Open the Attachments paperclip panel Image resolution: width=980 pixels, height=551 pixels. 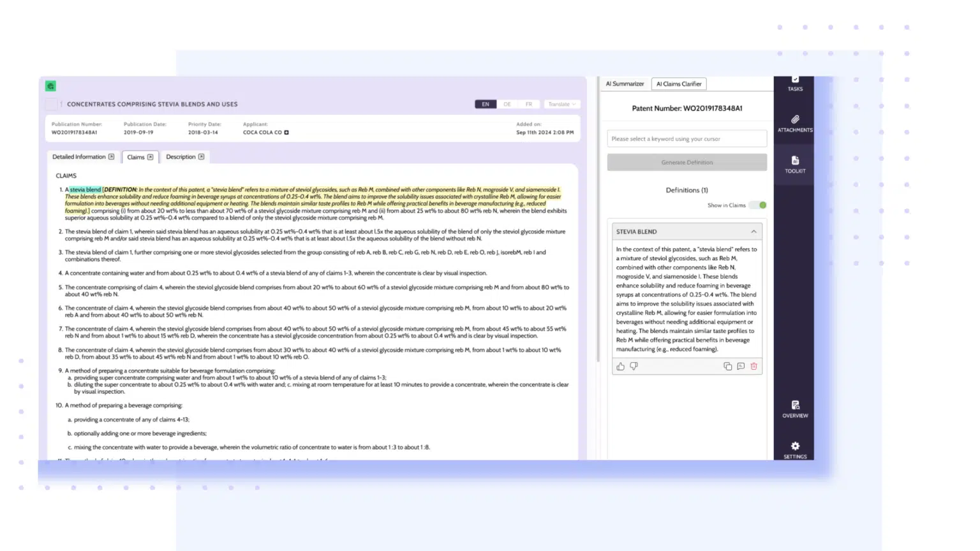795,124
